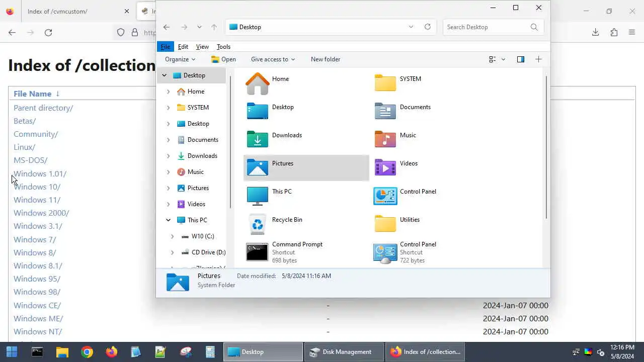Reload the page in Firefox toolbar

(x=48, y=32)
